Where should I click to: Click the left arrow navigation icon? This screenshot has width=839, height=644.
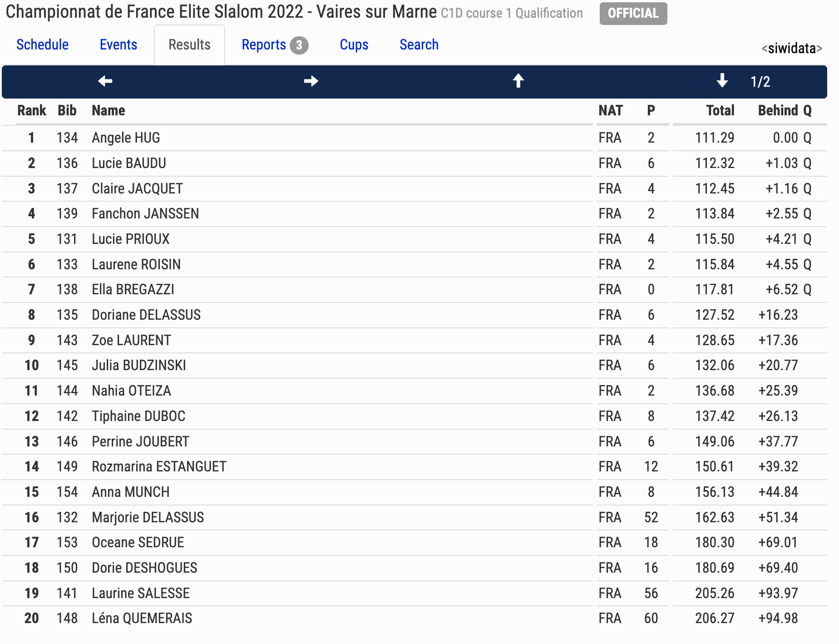[105, 81]
